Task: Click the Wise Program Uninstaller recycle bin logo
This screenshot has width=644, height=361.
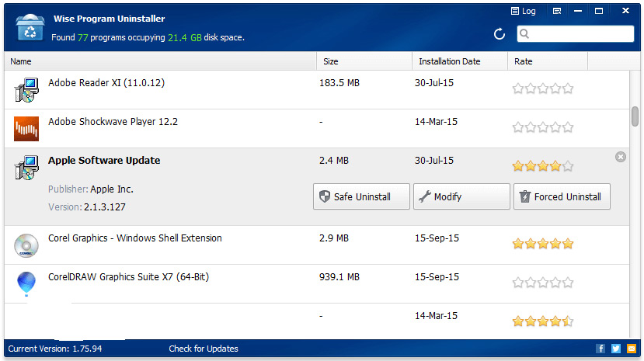Action: [x=30, y=27]
